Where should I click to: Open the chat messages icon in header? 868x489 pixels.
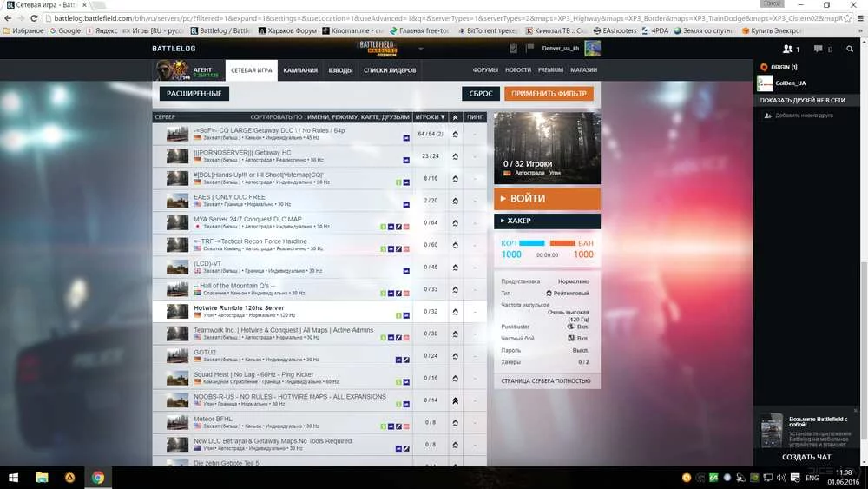pos(818,49)
